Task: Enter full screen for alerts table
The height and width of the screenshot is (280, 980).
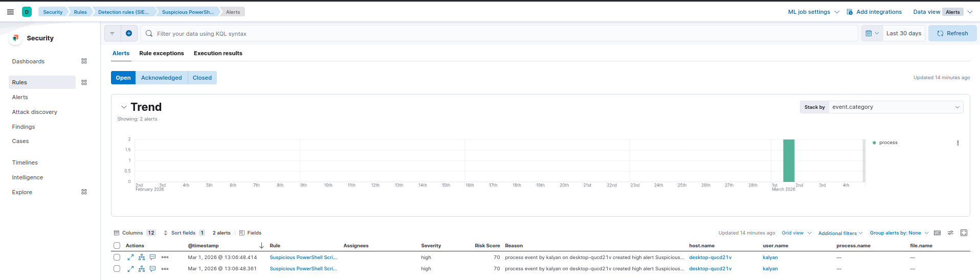Action: click(x=964, y=233)
